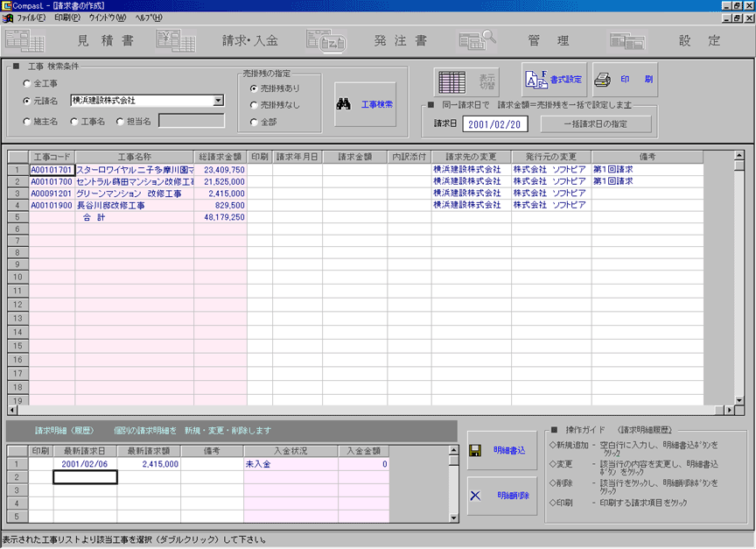Click the 書式設定 font icon

(x=536, y=80)
